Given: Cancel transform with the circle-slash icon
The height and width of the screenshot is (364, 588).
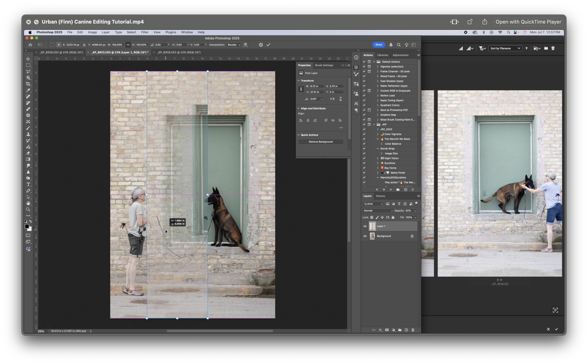Looking at the screenshot, I should [x=261, y=45].
